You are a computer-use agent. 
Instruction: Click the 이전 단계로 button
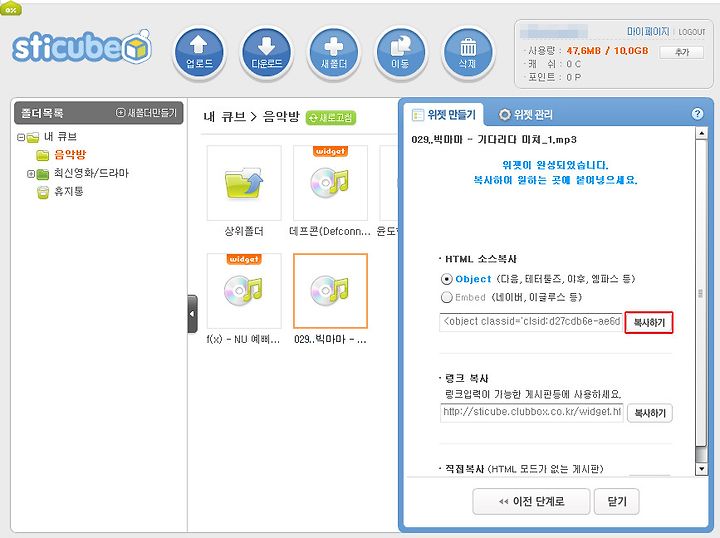click(x=531, y=501)
